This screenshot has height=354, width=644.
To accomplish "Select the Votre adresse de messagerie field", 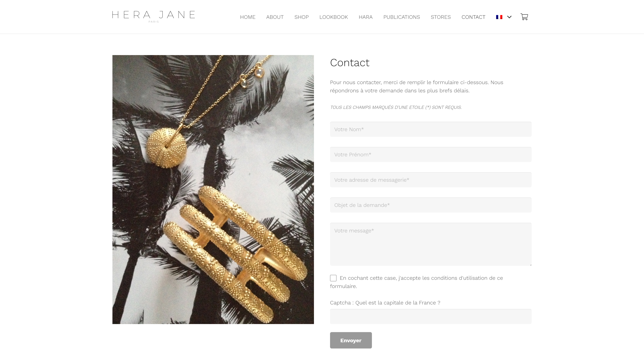I will click(431, 180).
